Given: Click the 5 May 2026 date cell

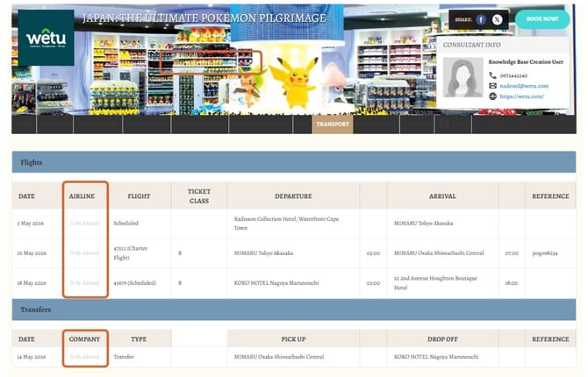Looking at the screenshot, I should [31, 223].
